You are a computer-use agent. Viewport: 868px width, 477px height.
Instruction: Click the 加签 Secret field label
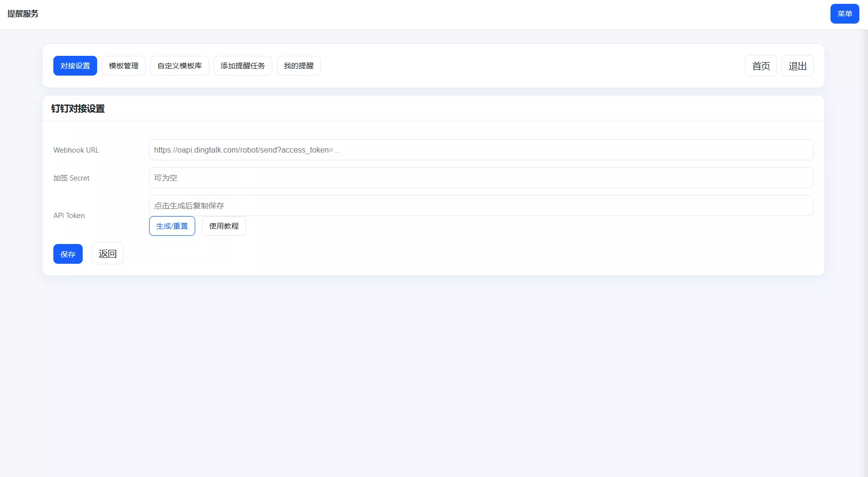[71, 178]
